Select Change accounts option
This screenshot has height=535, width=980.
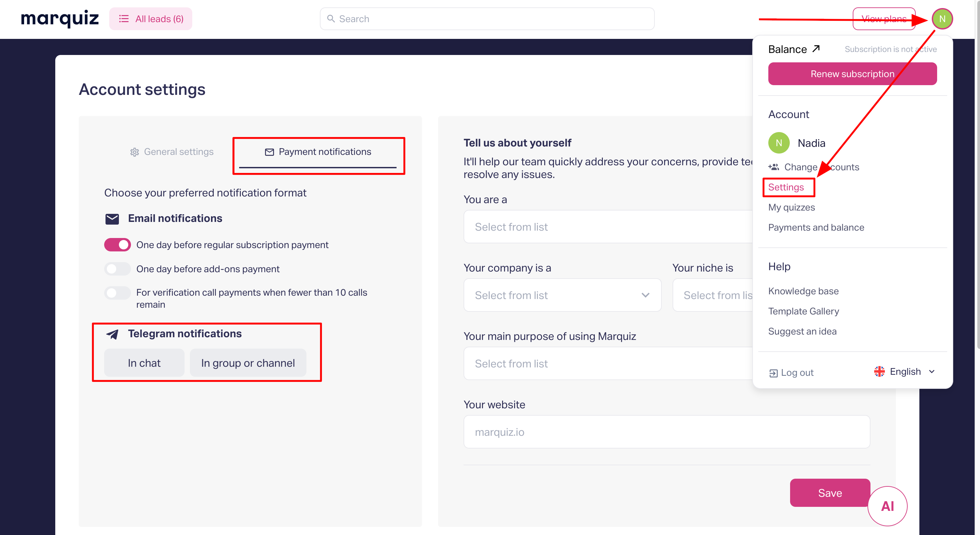click(x=813, y=167)
